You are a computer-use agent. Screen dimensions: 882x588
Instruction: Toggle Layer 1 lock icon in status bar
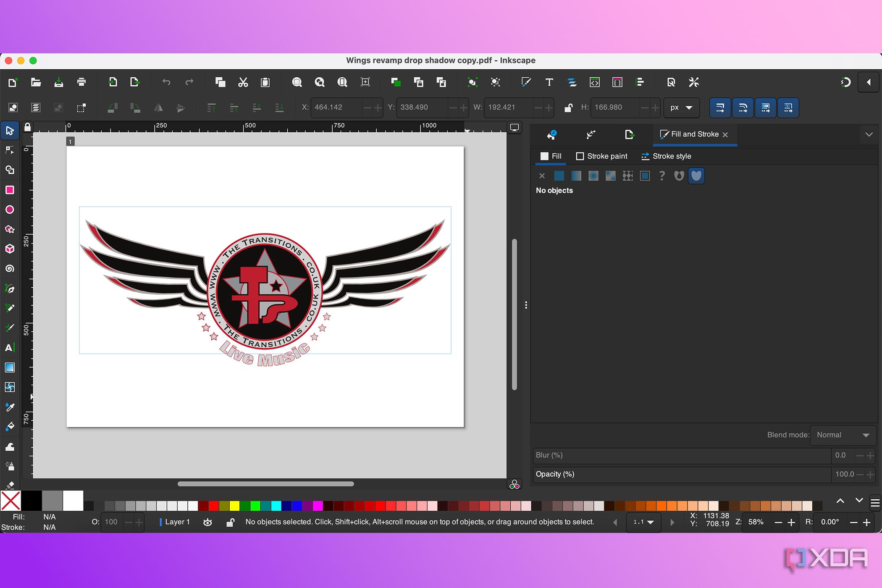(230, 522)
